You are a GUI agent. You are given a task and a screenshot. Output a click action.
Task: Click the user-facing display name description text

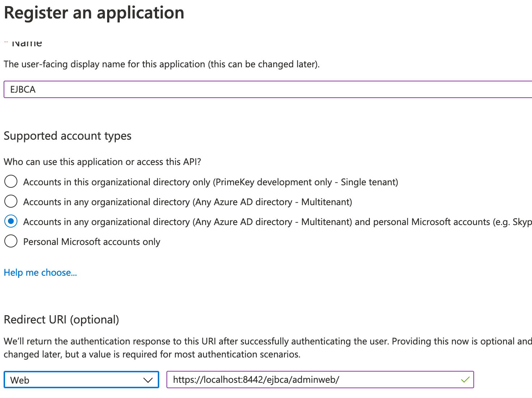(x=161, y=64)
